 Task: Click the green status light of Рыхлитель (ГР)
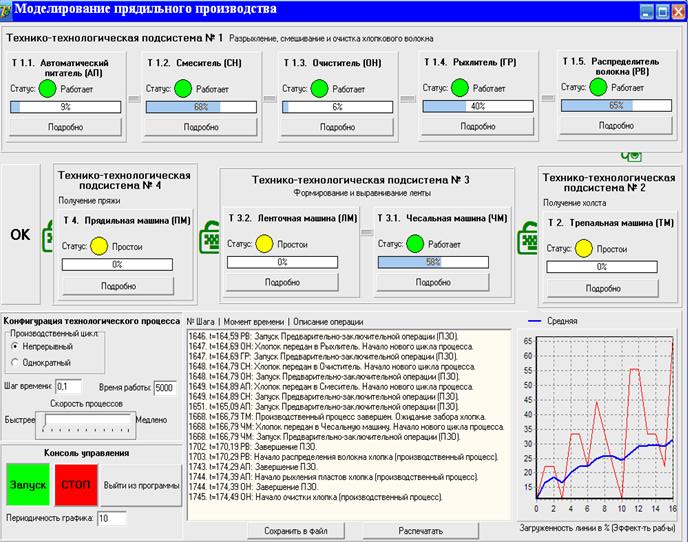(x=460, y=88)
